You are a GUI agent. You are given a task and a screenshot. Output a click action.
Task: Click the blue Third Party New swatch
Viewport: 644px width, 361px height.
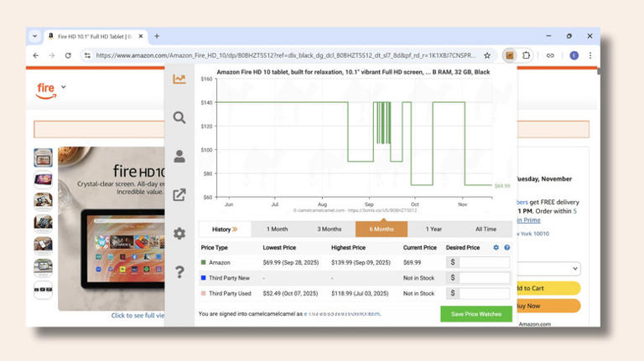203,278
